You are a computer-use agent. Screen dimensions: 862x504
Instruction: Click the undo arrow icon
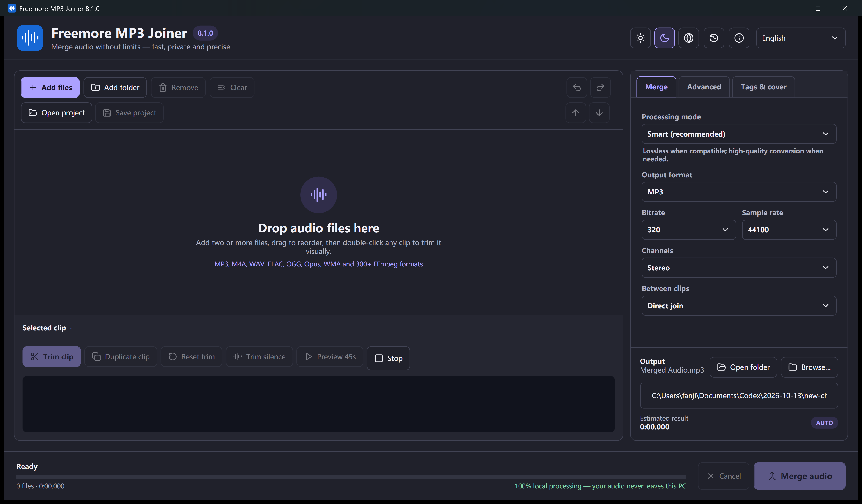tap(577, 88)
